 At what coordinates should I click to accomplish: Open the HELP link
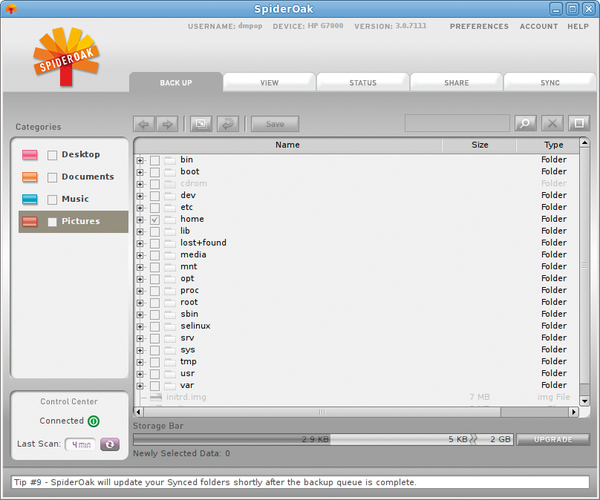click(578, 26)
